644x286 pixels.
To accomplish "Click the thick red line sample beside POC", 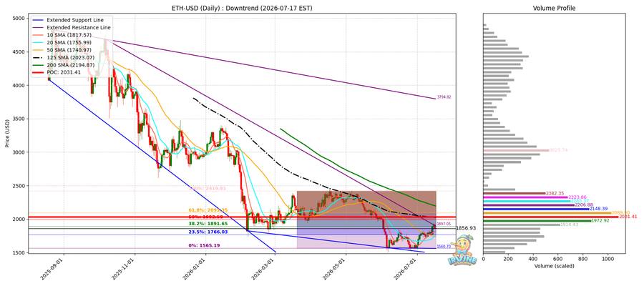I will coord(38,73).
